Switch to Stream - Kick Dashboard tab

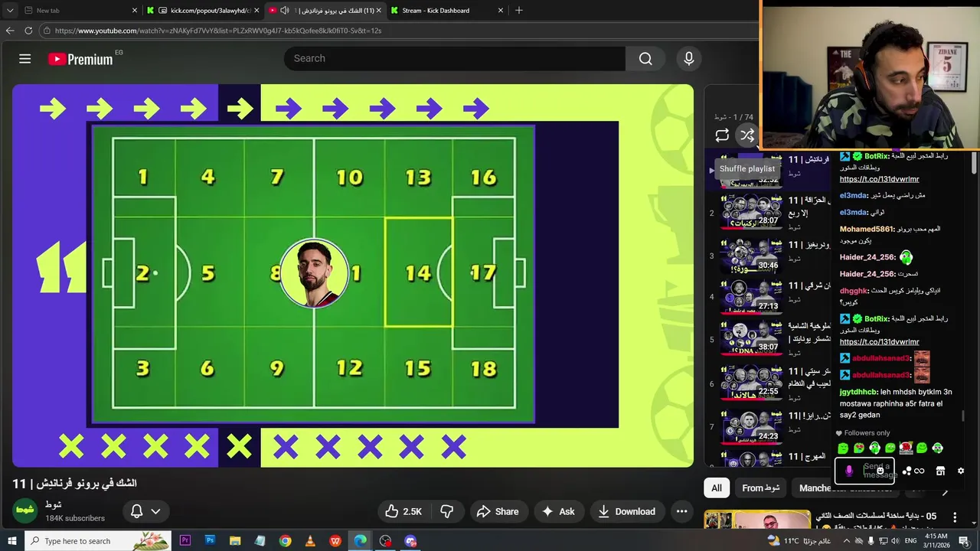click(447, 11)
